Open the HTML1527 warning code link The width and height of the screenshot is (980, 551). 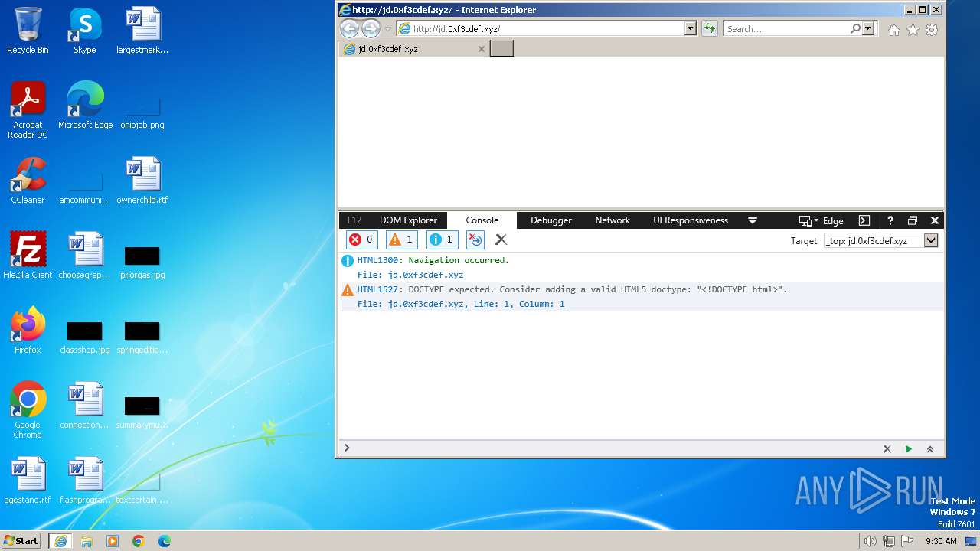pyautogui.click(x=377, y=289)
